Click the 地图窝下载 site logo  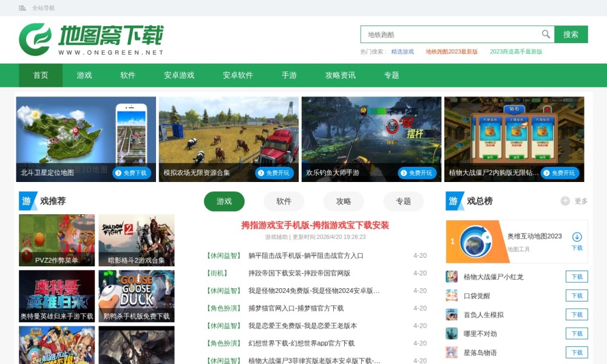tap(91, 38)
